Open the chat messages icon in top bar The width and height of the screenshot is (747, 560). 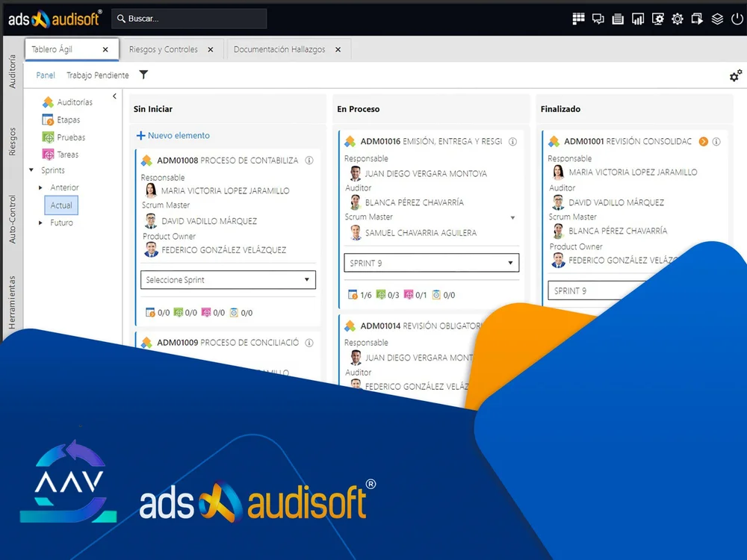point(598,19)
